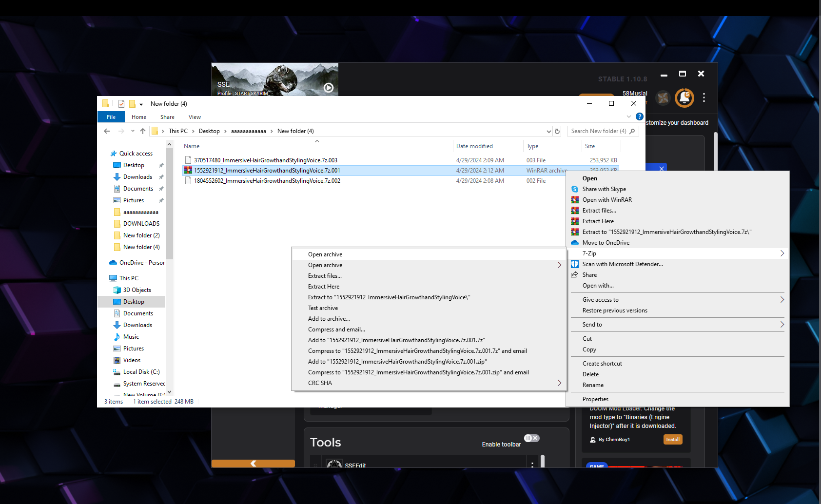Open the address bar history dropdown
Image resolution: width=821 pixels, height=504 pixels.
tap(548, 132)
